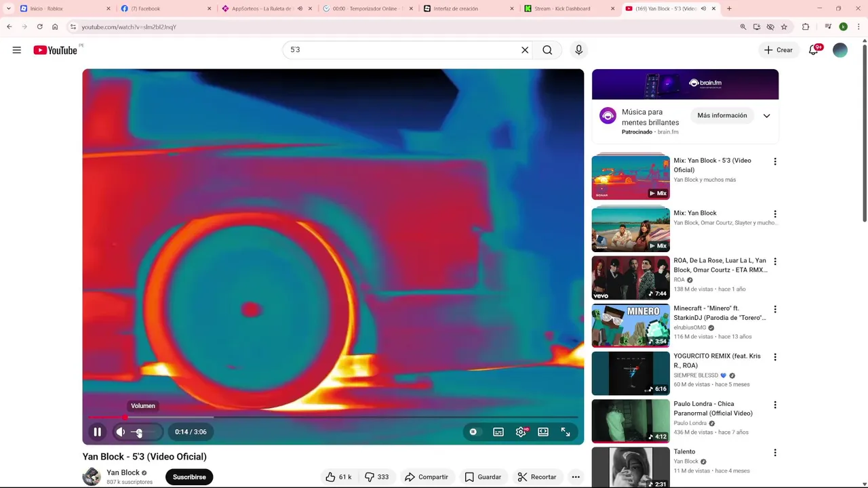Open options for Mix: Yan Block - 5'3
Screen dimensions: 868x488
pos(775,161)
